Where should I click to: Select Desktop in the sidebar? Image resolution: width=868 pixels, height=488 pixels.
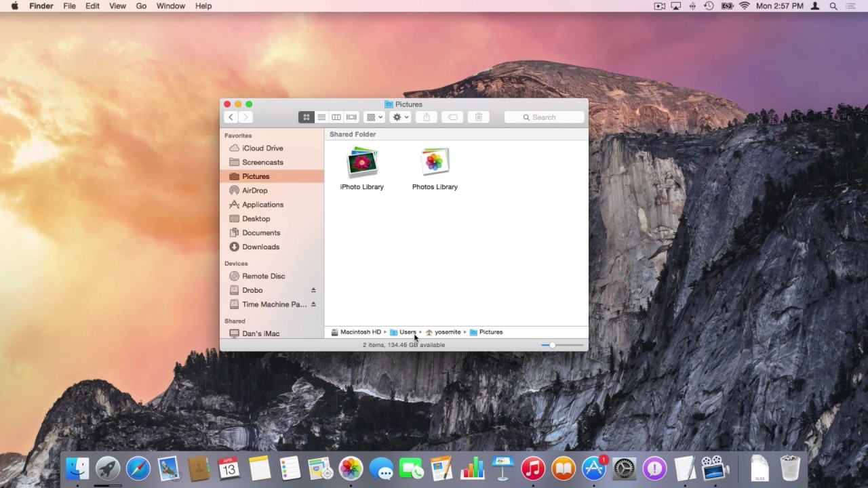click(271, 219)
